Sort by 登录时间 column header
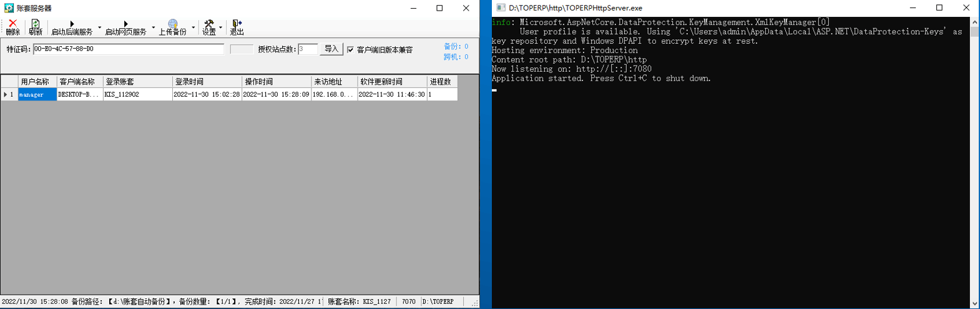This screenshot has height=309, width=980. click(x=207, y=82)
